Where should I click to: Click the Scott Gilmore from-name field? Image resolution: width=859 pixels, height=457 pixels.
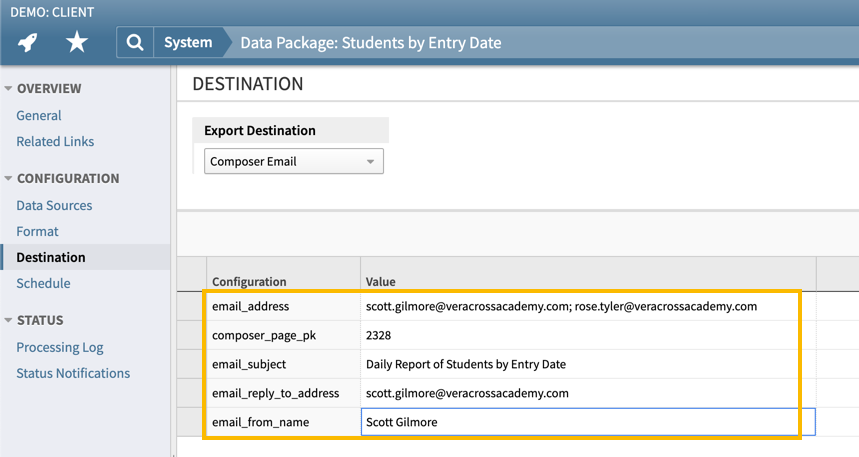coord(588,422)
